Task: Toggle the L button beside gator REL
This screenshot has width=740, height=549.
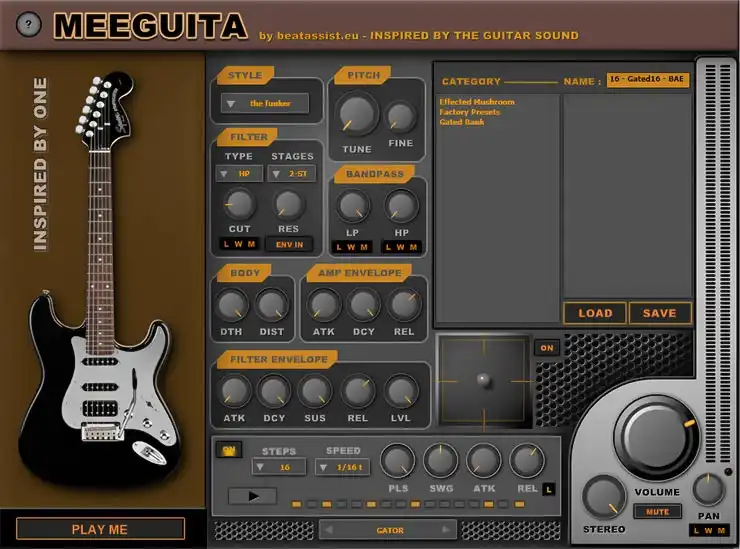Action: click(549, 490)
